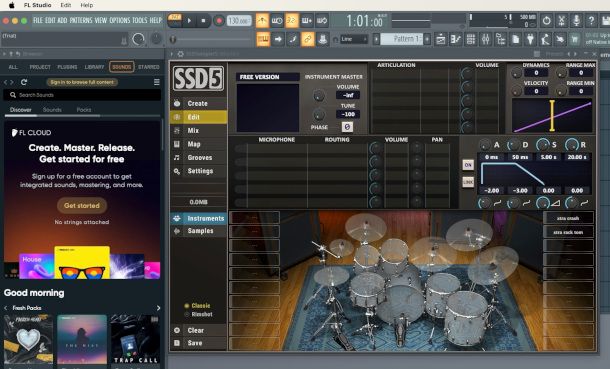Open the Apple menu
Screen dimensions: 610x369
point(12,5)
